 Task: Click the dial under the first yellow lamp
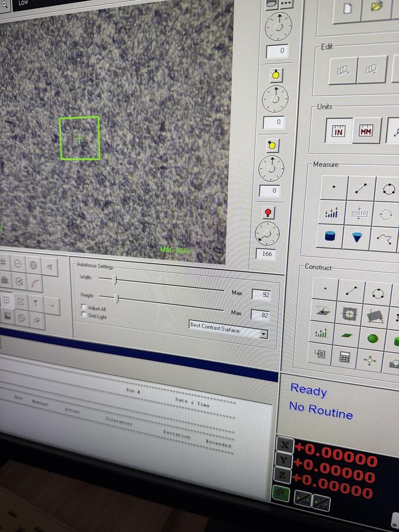coord(275,99)
